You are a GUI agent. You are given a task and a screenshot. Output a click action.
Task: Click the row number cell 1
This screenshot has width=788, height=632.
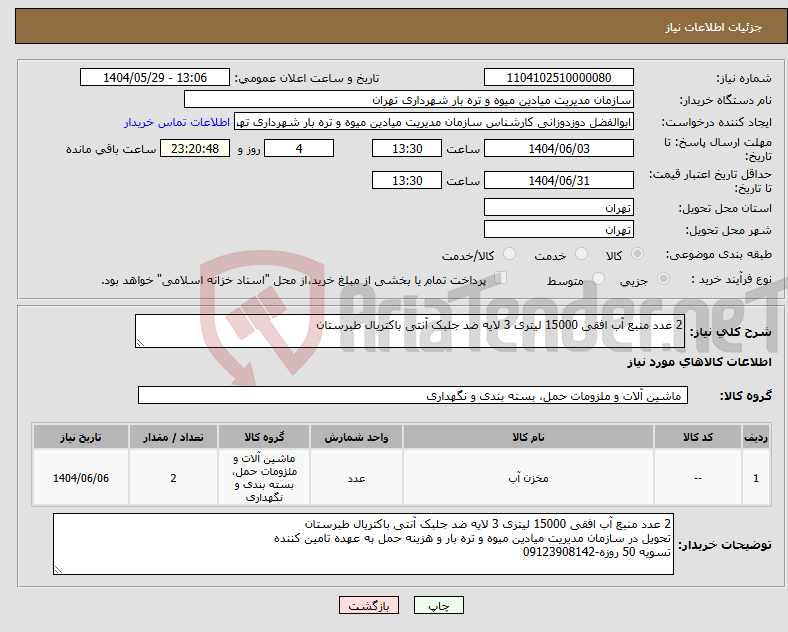click(756, 478)
